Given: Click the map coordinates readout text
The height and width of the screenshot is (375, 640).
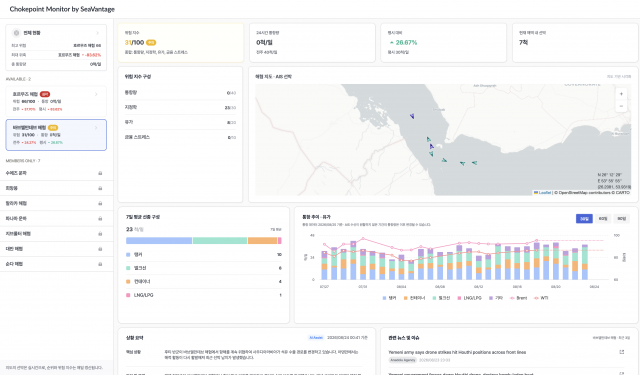Looking at the screenshot, I should (614, 181).
